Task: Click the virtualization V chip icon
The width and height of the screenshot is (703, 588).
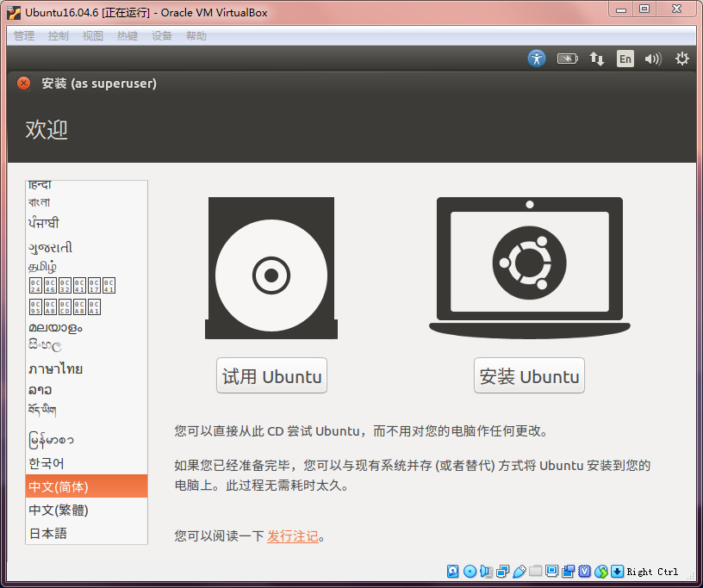Action: [585, 571]
